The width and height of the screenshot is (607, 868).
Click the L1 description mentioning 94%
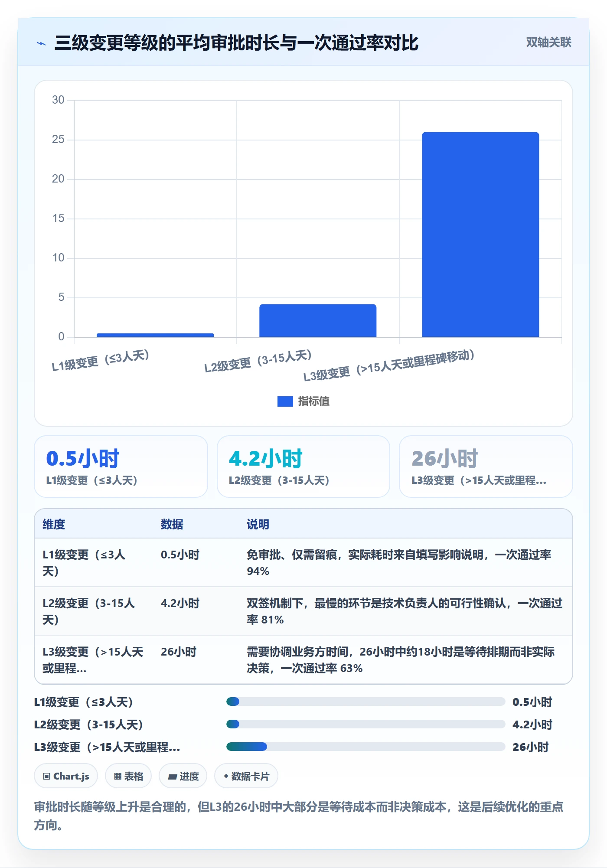pyautogui.click(x=399, y=563)
